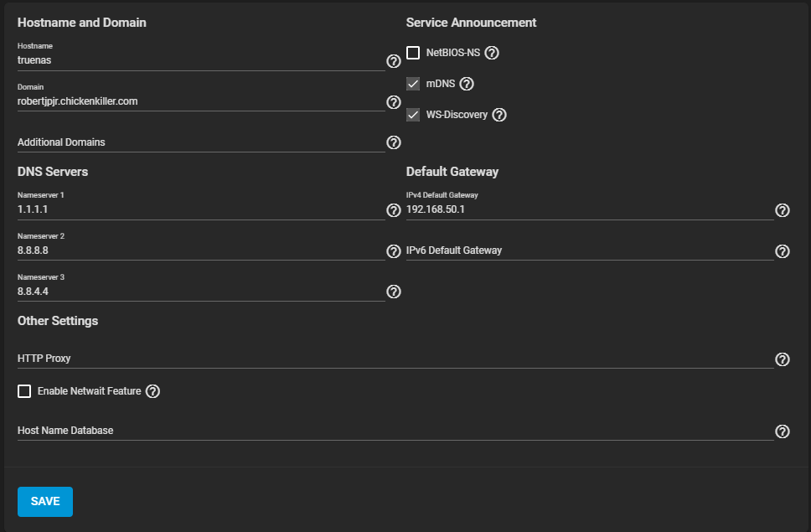Open the NetBIOS-NS help tooltip
Screen dimensions: 811x532
tap(493, 53)
